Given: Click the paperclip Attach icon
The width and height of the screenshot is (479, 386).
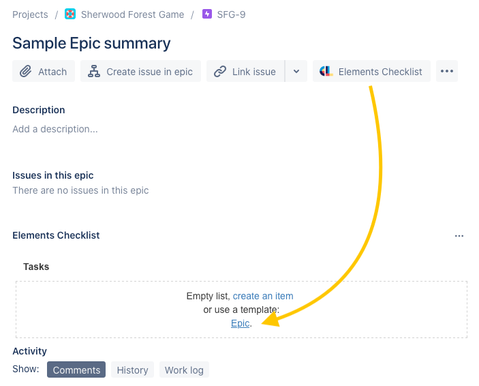Looking at the screenshot, I should point(26,71).
